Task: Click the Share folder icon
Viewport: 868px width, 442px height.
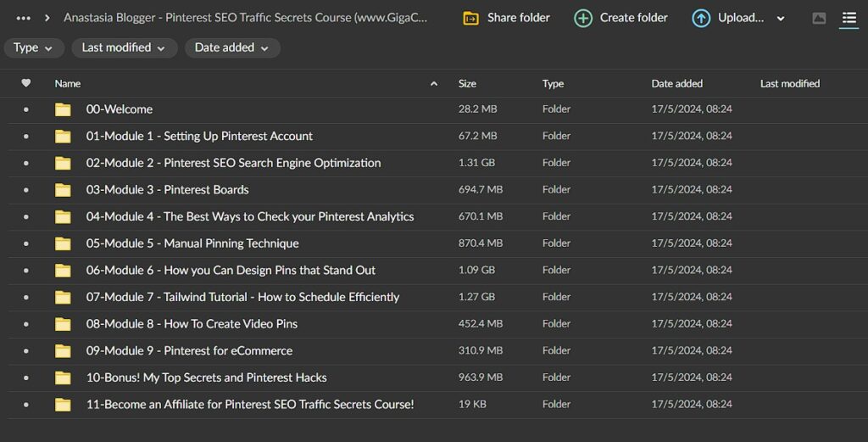Action: (x=470, y=19)
